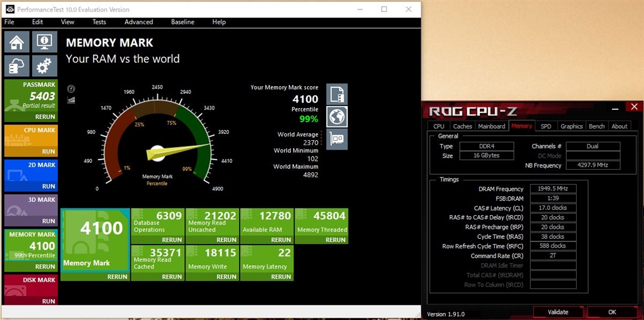
Task: Click the green 99% percentile value
Action: tap(309, 119)
